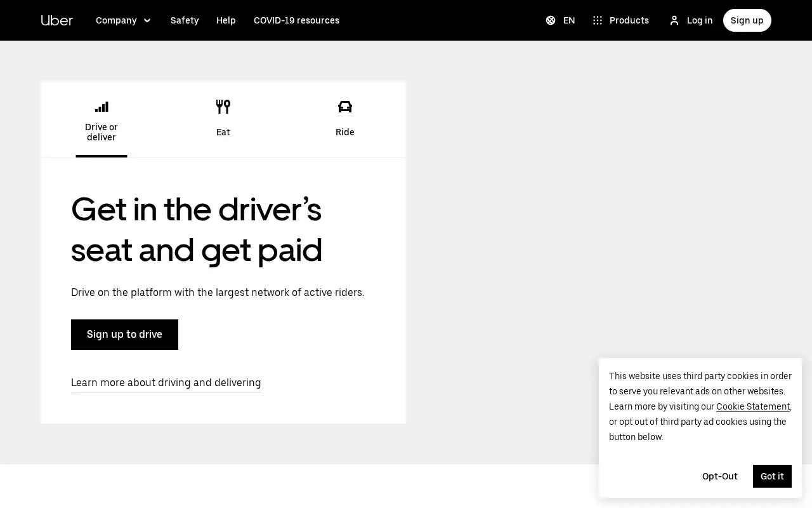
Task: Open the Products menu
Action: 620,20
